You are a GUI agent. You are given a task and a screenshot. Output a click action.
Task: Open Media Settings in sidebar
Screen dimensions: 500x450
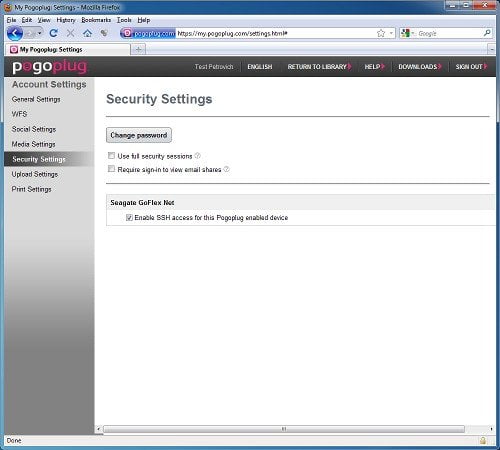click(x=33, y=144)
